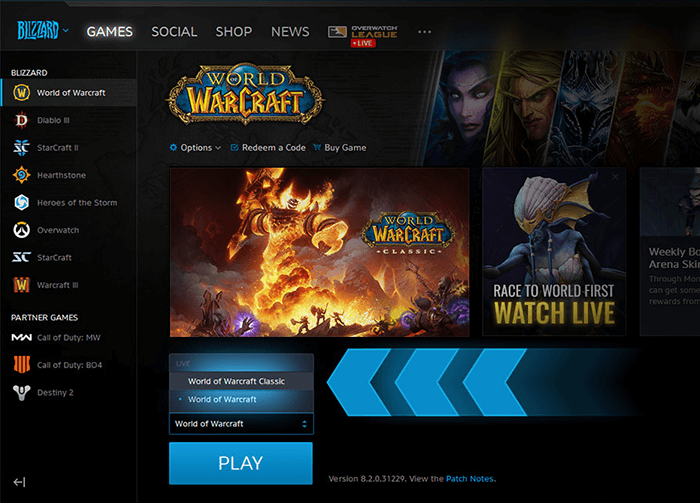This screenshot has width=700, height=503.
Task: Expand the Blizzard logo menu
Action: coord(42,31)
